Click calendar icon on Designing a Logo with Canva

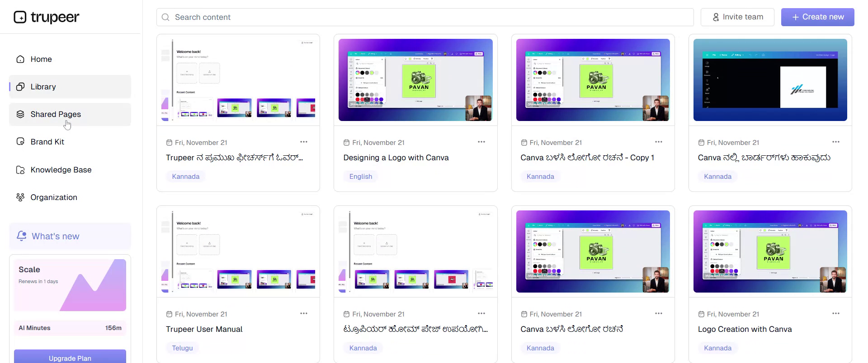tap(346, 143)
